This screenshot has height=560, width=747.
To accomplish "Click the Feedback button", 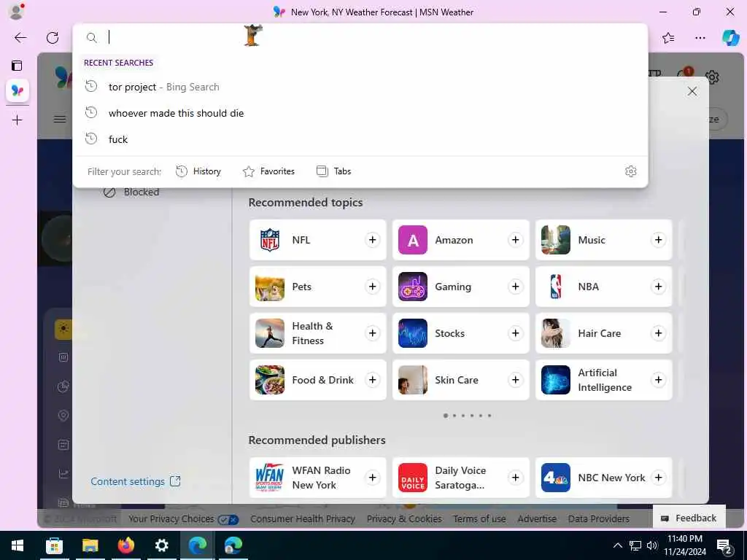I will (689, 518).
